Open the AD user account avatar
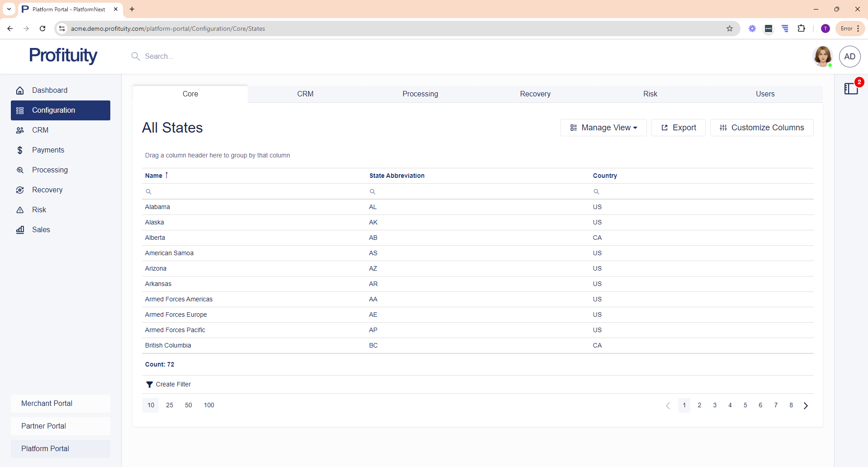Screen dimensions: 868x467 [x=849, y=57]
